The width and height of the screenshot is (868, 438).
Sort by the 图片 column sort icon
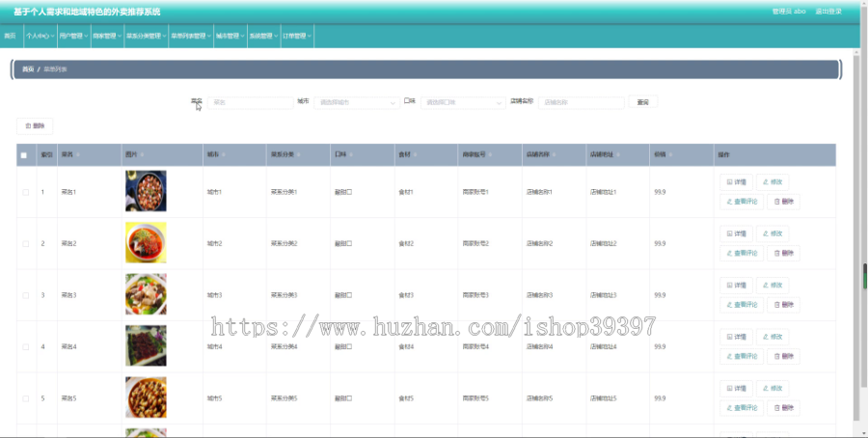coord(143,155)
